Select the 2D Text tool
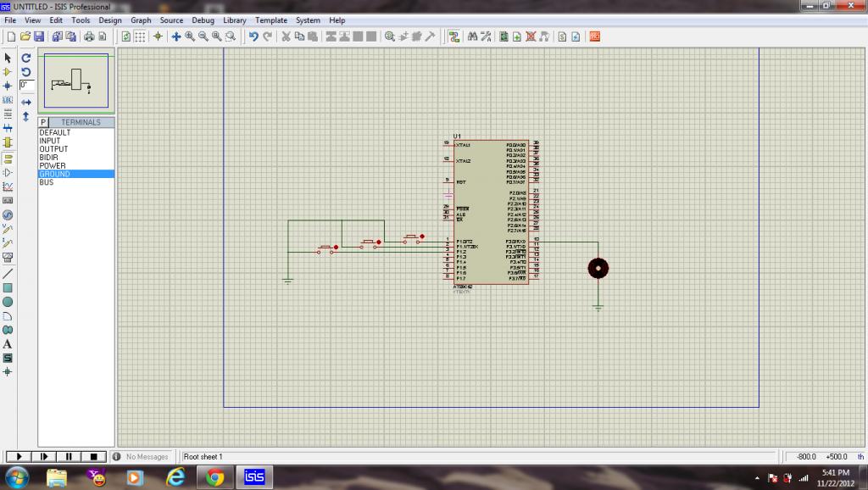The height and width of the screenshot is (490, 868). (x=8, y=344)
